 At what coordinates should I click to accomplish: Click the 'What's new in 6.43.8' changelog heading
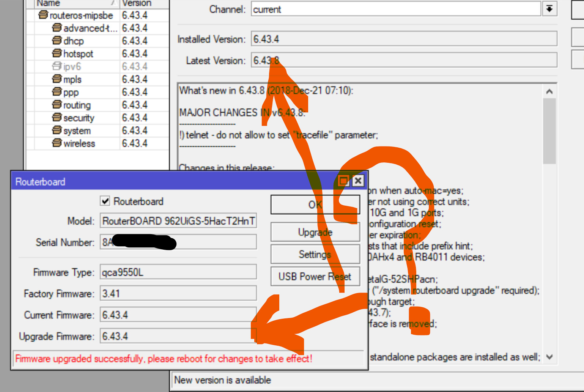pos(266,90)
